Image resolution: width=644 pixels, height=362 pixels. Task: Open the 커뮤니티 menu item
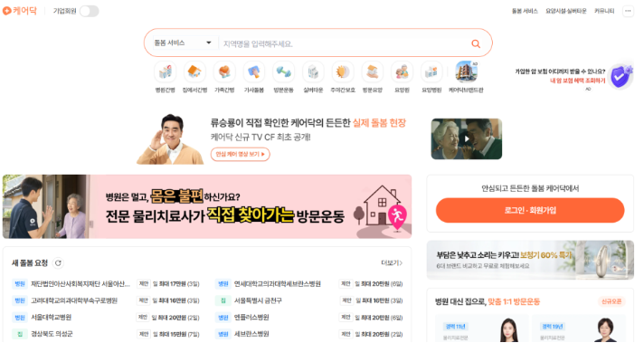[x=604, y=11]
